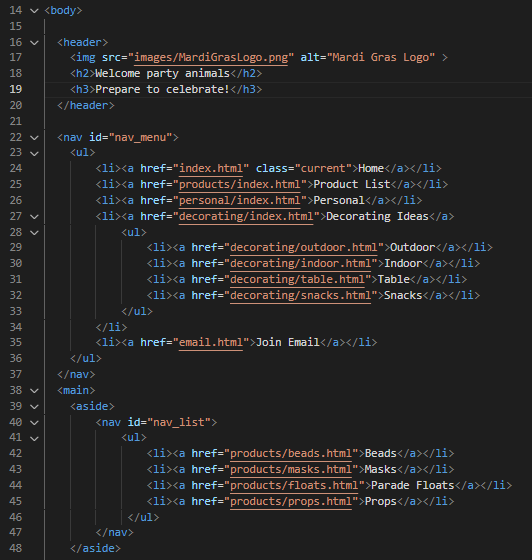532x560 pixels.
Task: Collapse the ul chevron on line 41
Action: (34, 438)
